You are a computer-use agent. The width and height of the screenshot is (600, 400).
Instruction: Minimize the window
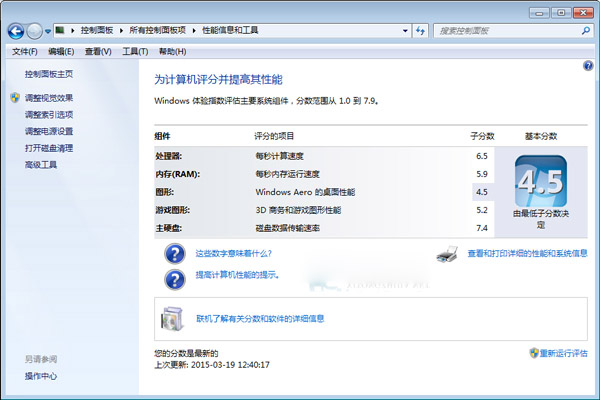tap(540, 13)
